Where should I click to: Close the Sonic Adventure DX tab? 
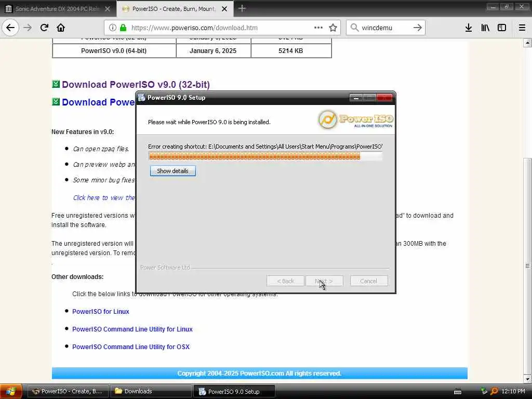(x=107, y=9)
